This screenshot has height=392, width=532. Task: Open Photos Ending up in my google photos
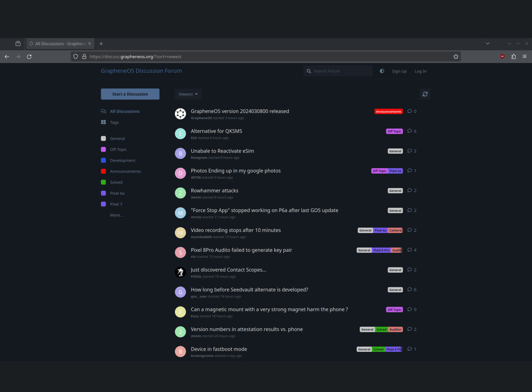coord(235,171)
